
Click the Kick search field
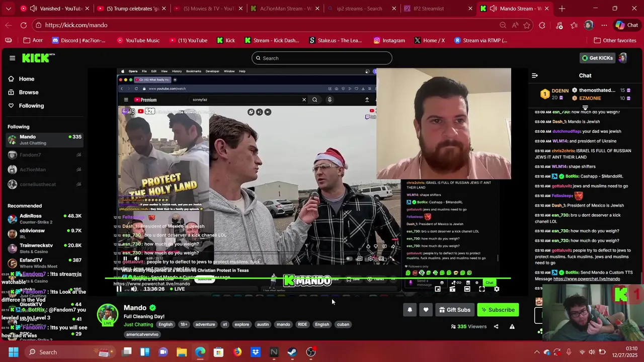coord(321,58)
